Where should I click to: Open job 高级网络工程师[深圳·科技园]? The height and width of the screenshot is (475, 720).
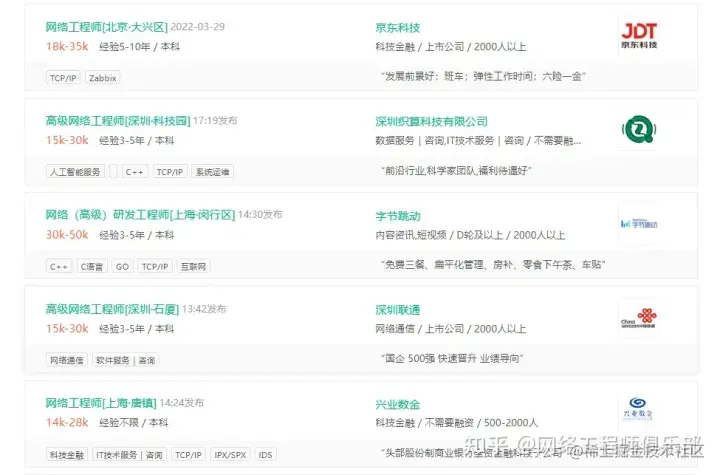118,121
